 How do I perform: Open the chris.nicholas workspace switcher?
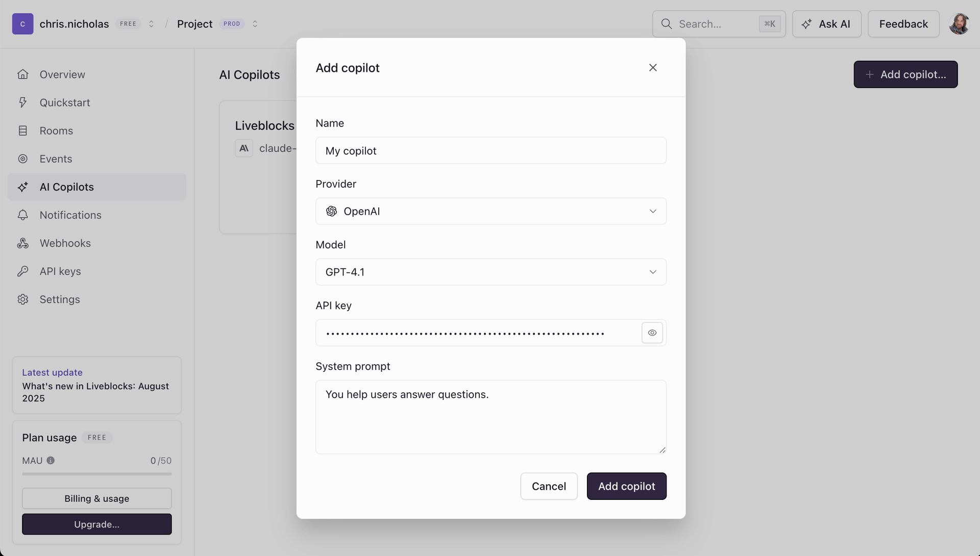tap(151, 23)
